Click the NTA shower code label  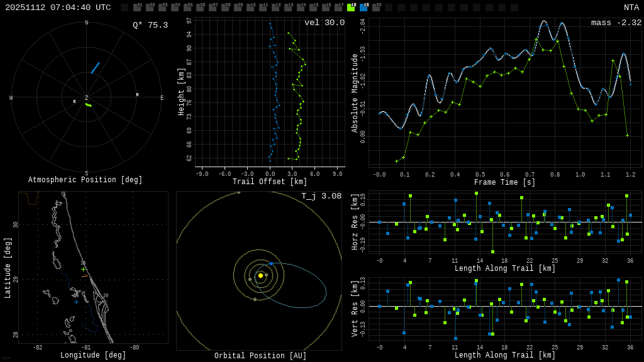[631, 8]
